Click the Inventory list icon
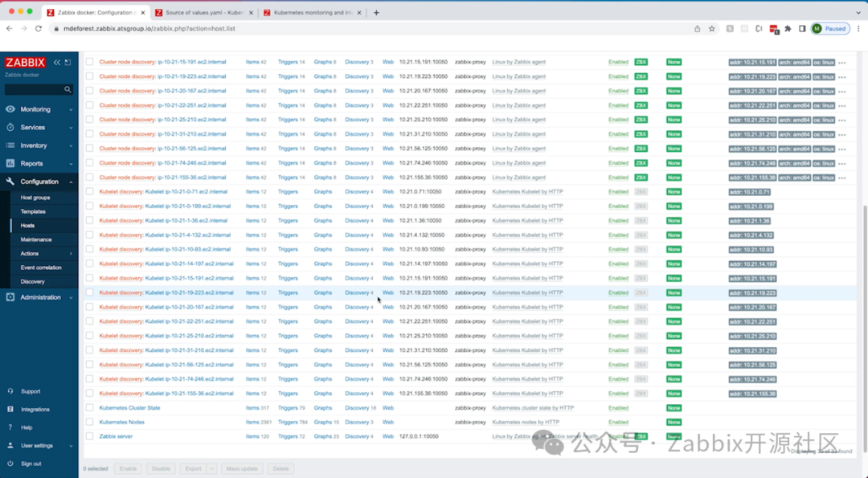This screenshot has height=478, width=868. [10, 145]
